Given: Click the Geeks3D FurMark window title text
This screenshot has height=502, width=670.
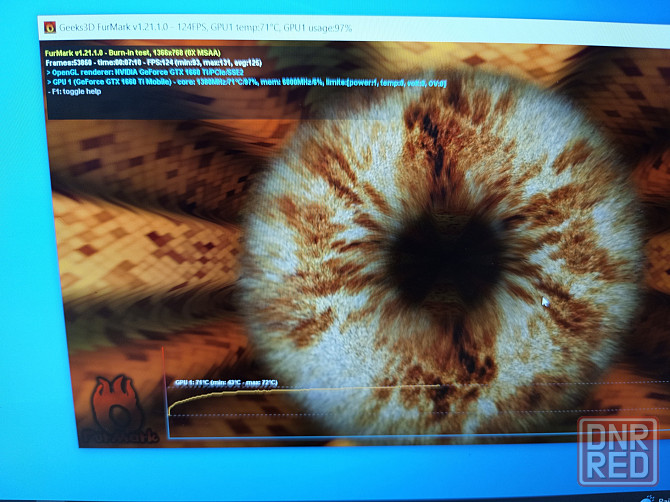Looking at the screenshot, I should [x=205, y=28].
